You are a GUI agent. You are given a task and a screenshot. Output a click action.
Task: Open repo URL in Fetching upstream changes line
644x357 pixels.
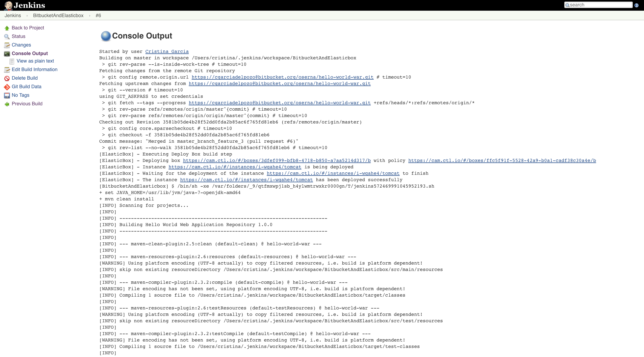click(x=279, y=83)
